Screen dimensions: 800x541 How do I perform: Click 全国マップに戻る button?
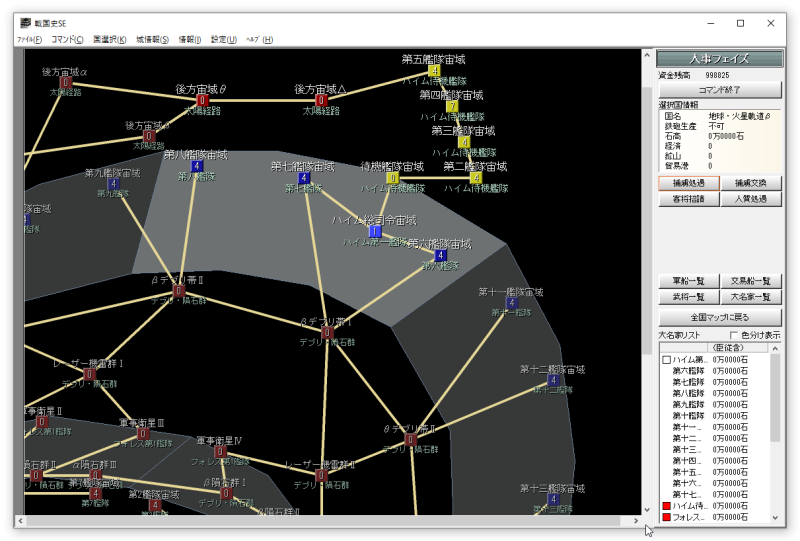point(720,317)
